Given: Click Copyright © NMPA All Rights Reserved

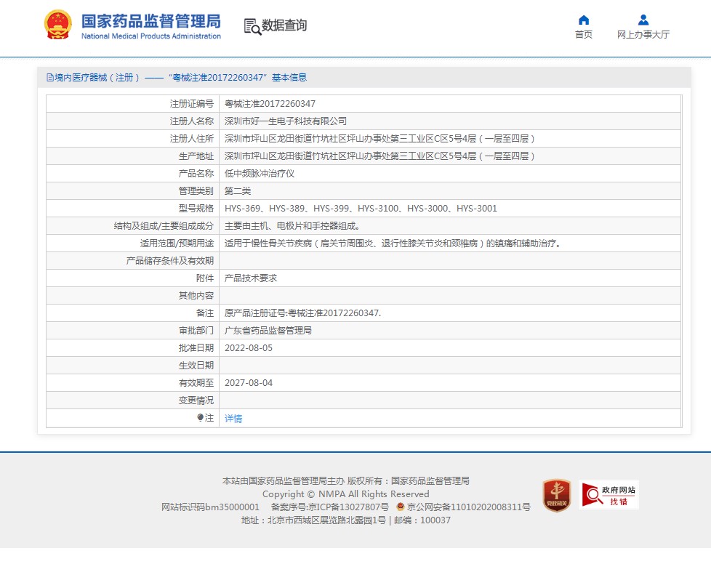Looking at the screenshot, I should [345, 494].
